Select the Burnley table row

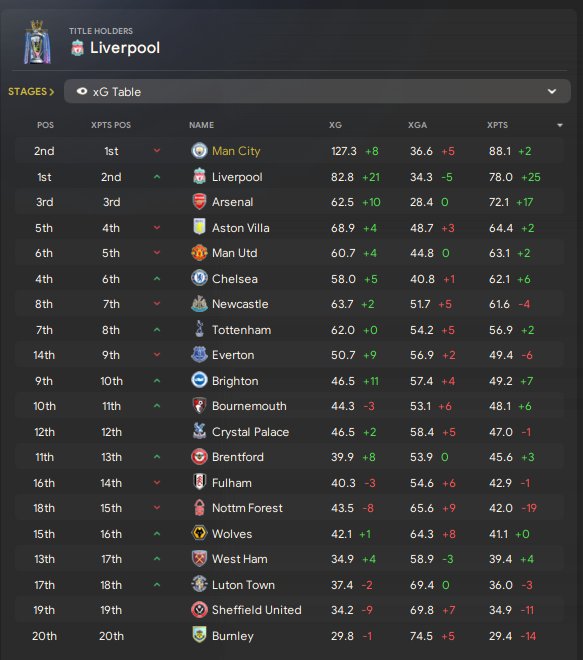click(289, 636)
